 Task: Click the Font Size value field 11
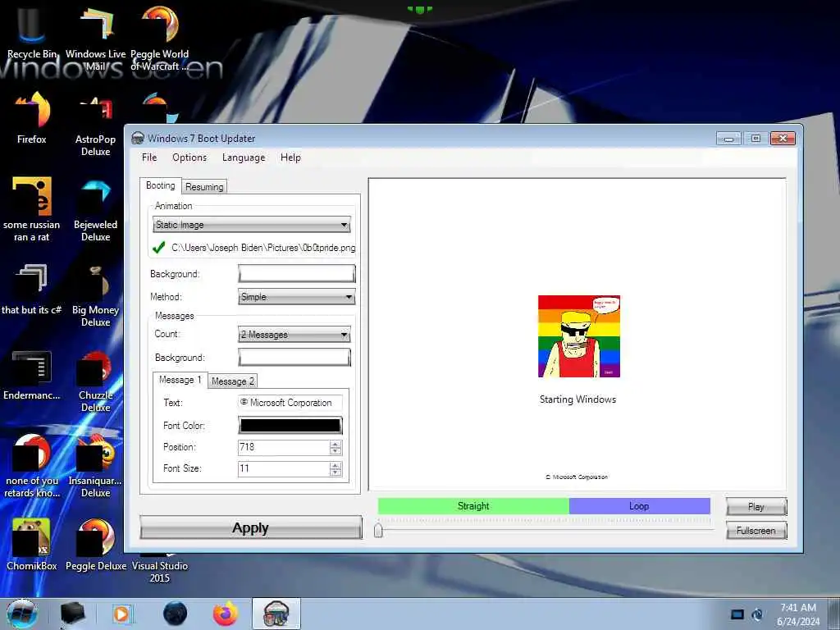284,468
